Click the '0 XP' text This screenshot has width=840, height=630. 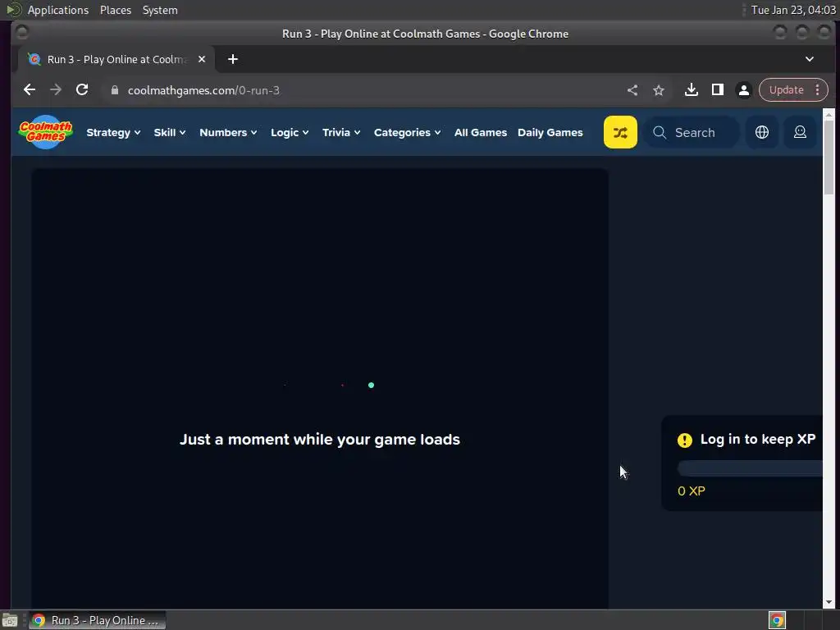coord(691,491)
